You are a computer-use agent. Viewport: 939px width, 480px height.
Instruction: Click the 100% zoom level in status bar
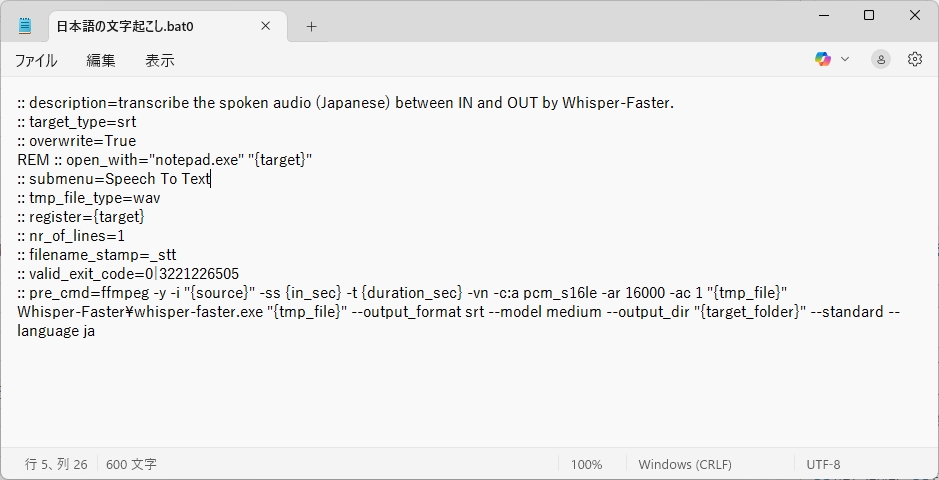[x=587, y=464]
